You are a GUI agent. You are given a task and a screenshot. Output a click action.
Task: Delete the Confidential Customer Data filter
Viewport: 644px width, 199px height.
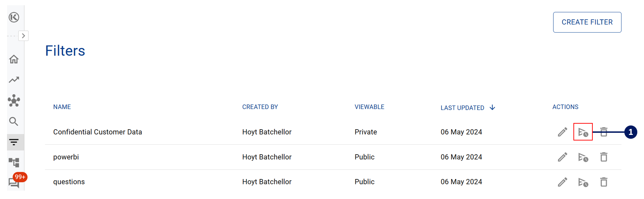pos(604,132)
